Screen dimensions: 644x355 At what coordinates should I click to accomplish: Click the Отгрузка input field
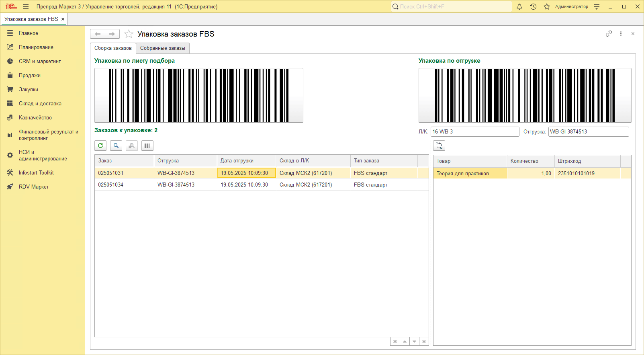coord(588,131)
